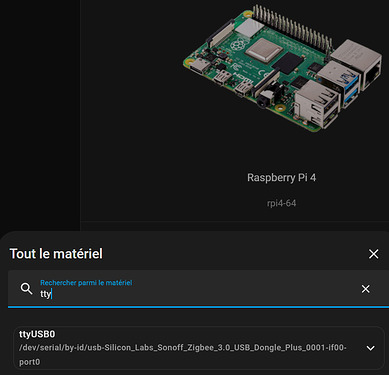Click the Raspberry Pi 4 label

pos(281,178)
